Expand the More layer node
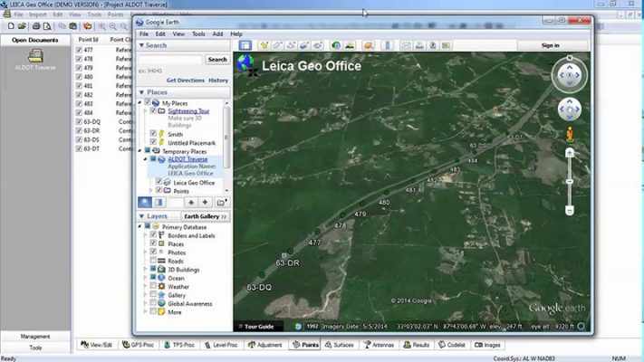This screenshot has width=644, height=362. coord(146,312)
